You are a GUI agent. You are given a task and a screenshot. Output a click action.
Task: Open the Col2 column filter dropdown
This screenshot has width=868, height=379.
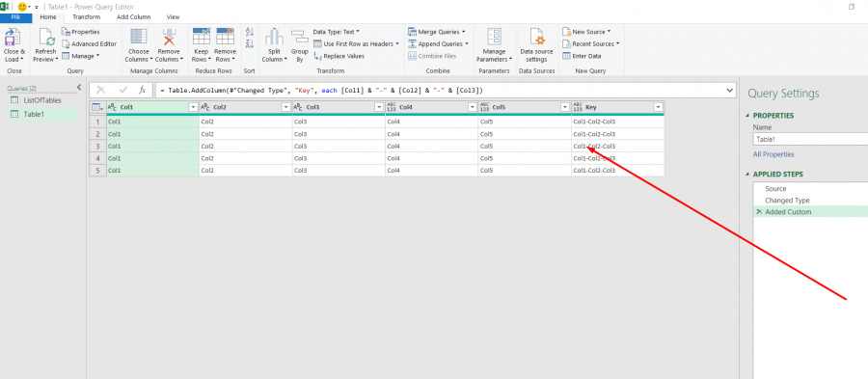(286, 107)
